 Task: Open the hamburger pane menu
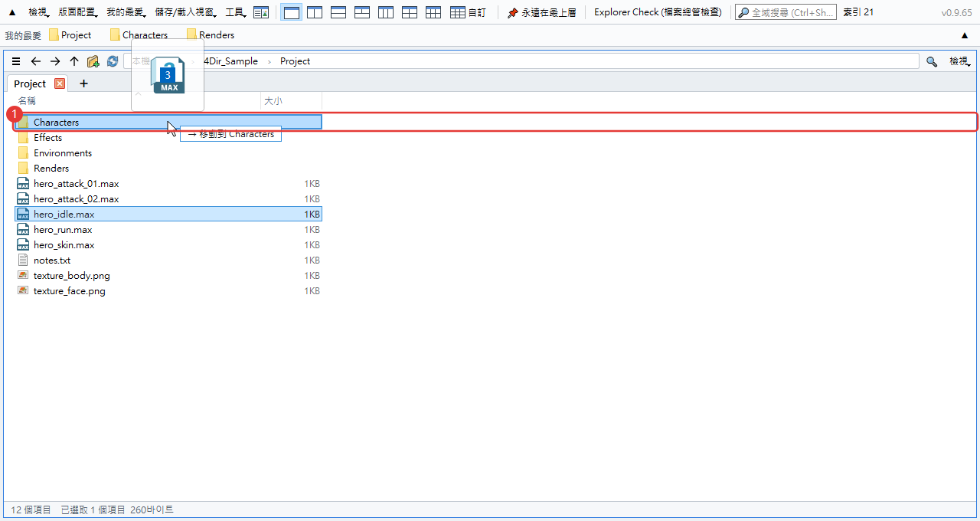[16, 61]
